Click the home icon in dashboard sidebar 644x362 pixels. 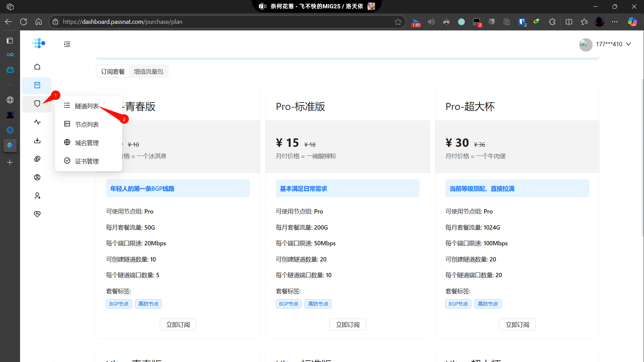(37, 67)
